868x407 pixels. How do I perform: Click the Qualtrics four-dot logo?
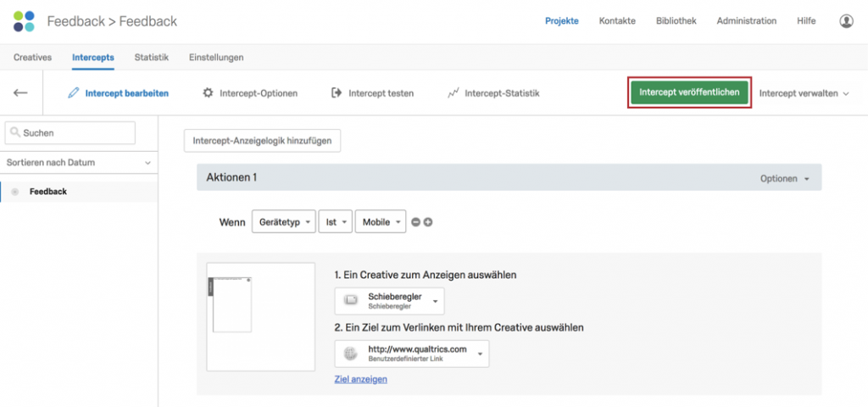(24, 21)
